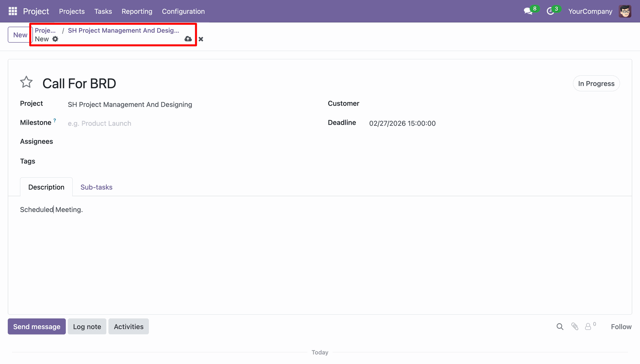The width and height of the screenshot is (640, 364).
Task: Open the Reporting menu
Action: click(137, 11)
